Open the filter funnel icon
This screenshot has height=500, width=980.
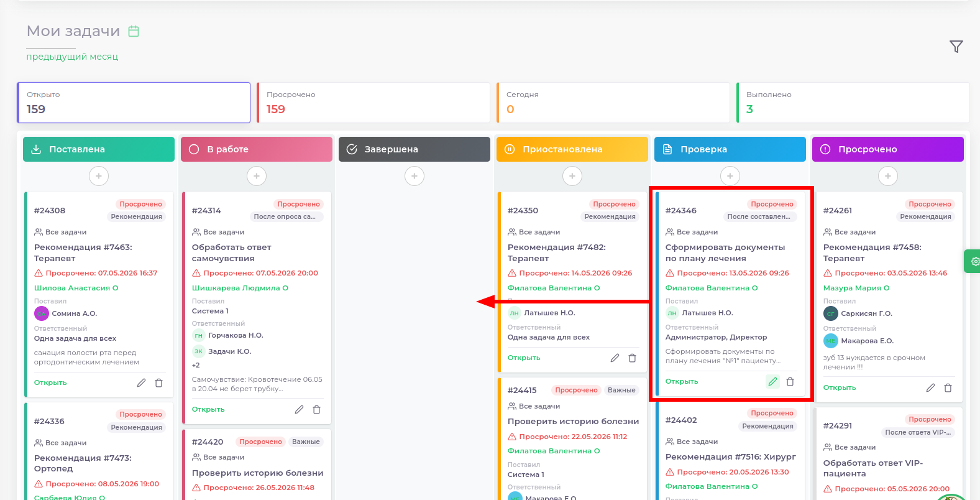(x=956, y=47)
